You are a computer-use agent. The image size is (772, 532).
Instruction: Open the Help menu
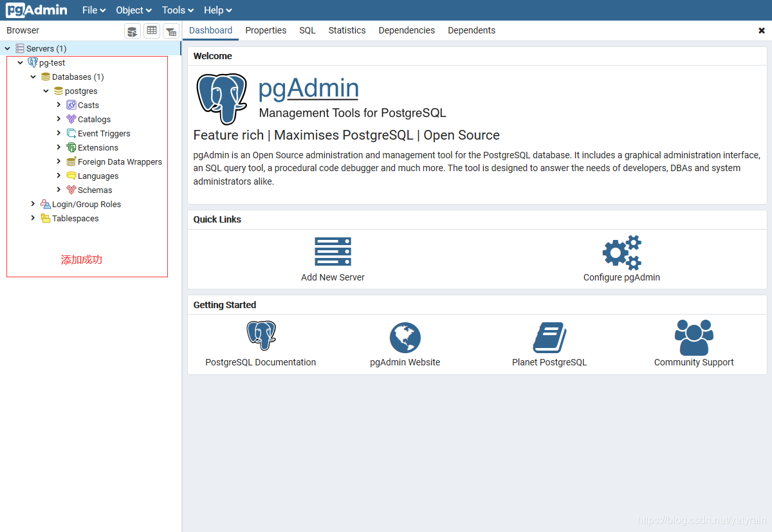tap(217, 10)
